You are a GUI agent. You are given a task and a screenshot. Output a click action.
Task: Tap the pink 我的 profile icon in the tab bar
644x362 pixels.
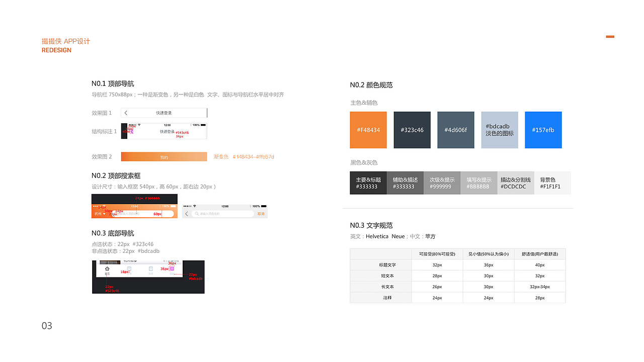coord(172,268)
